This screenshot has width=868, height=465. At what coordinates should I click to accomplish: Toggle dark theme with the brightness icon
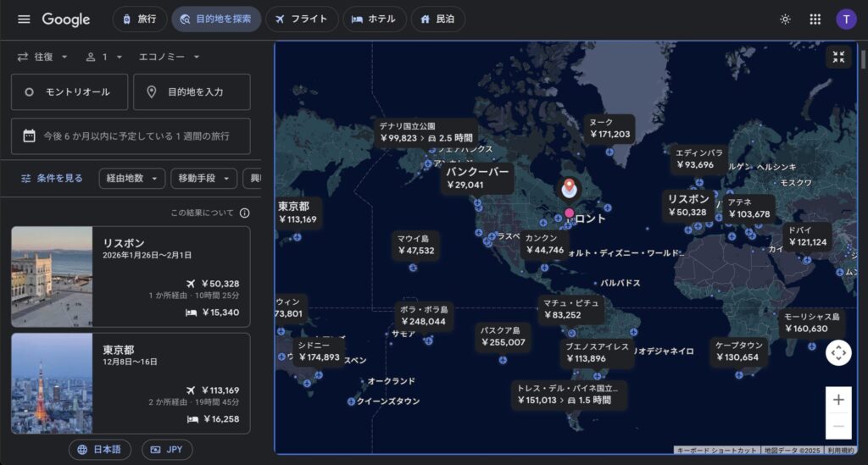(785, 19)
